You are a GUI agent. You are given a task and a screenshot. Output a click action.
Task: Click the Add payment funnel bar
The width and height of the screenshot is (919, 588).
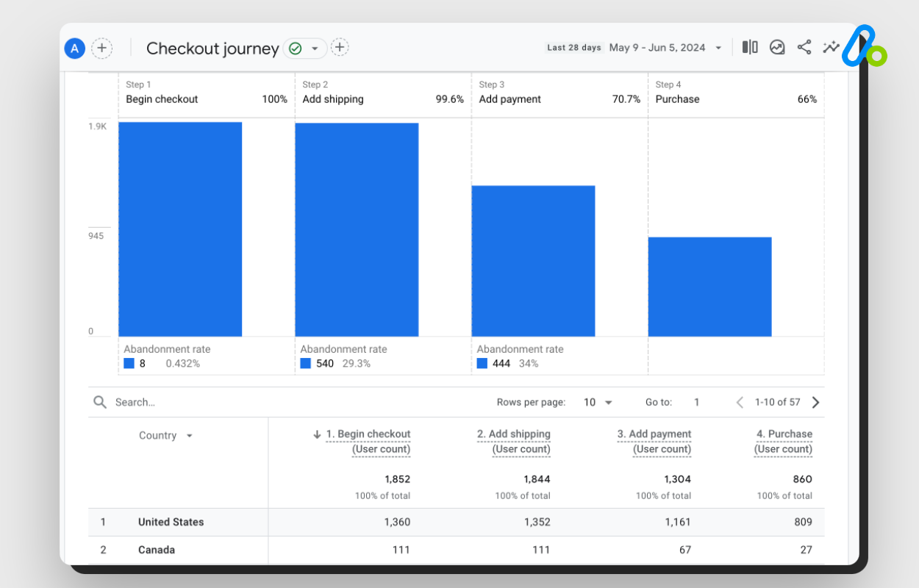[533, 261]
